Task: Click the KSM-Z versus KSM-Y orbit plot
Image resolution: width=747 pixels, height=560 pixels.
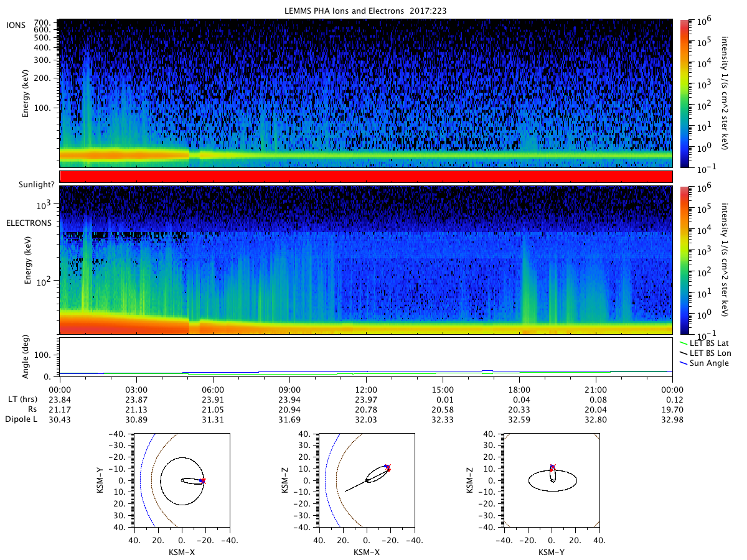Action: coord(552,480)
